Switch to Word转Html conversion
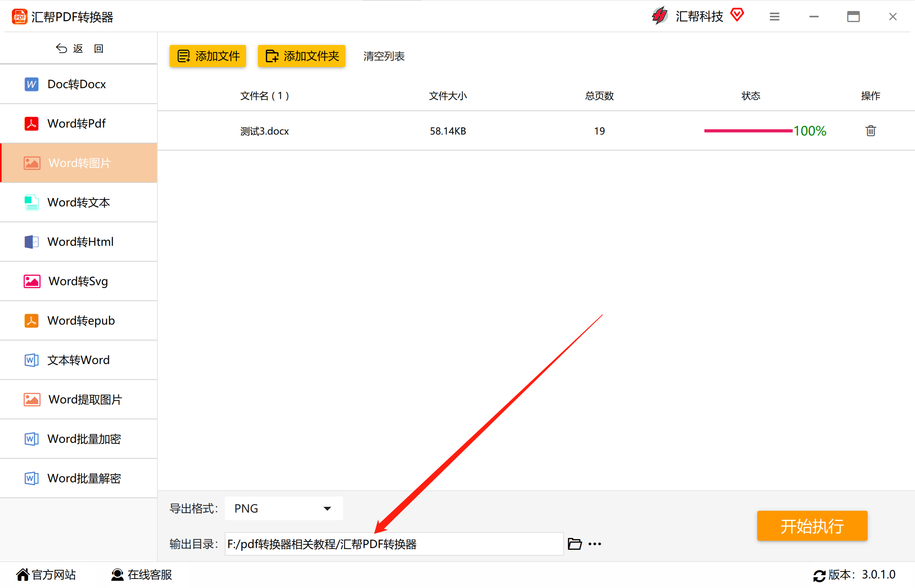The width and height of the screenshot is (915, 588). tap(79, 242)
